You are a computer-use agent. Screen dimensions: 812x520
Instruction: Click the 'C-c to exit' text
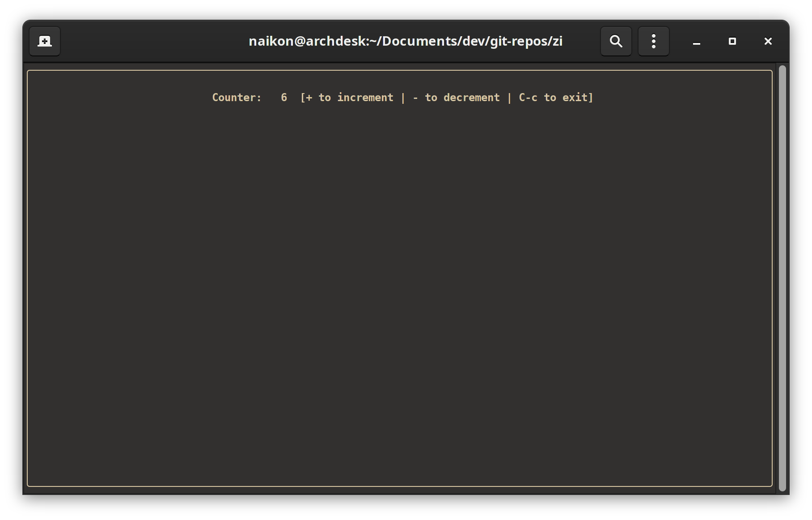pos(553,98)
